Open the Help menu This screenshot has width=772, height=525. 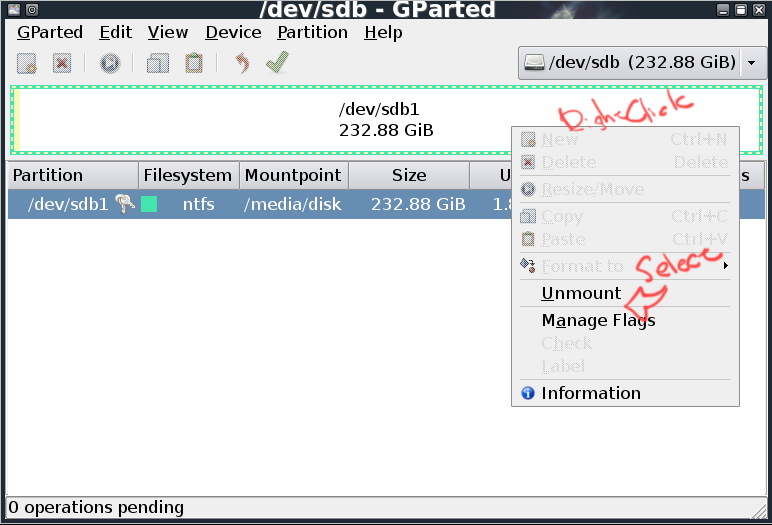pos(384,33)
